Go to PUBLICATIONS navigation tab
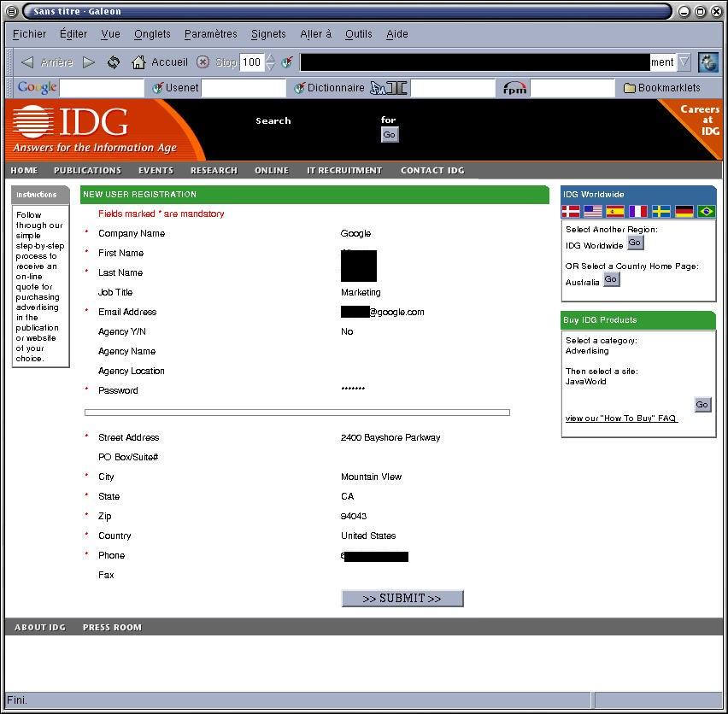Viewport: 728px width, 714px height. click(x=87, y=170)
